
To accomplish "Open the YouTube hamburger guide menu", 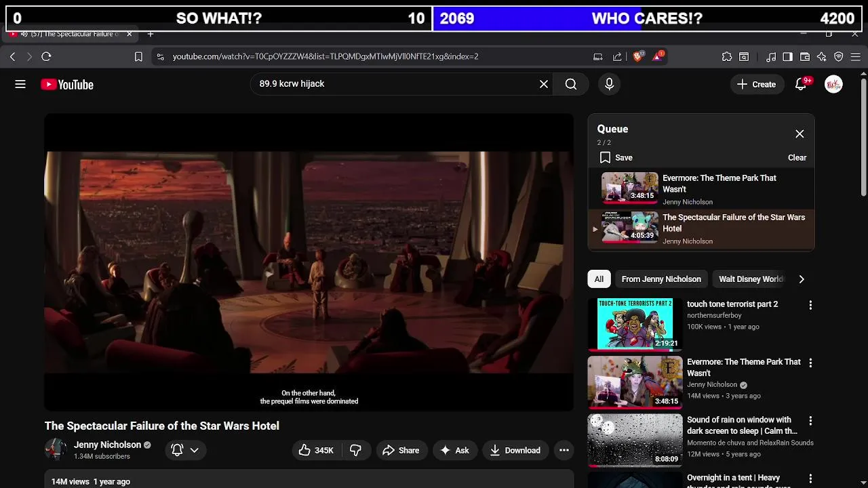I will coord(20,84).
